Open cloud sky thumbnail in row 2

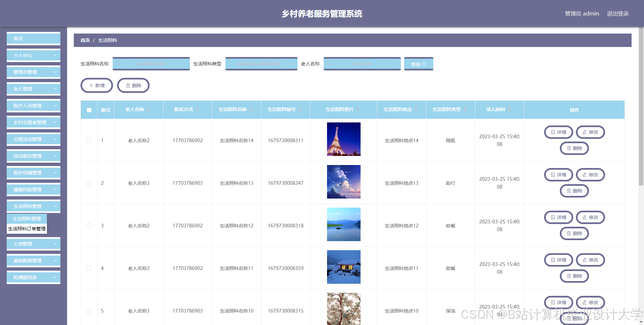pos(344,182)
